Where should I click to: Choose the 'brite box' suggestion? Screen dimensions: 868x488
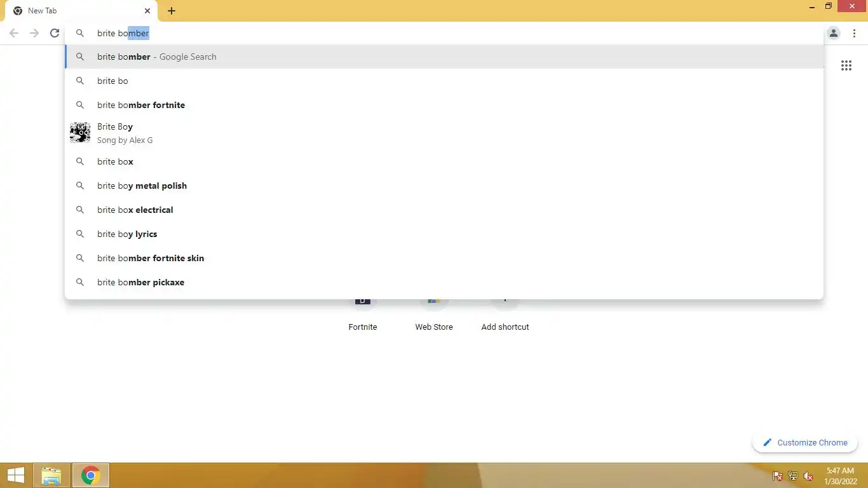(x=444, y=161)
